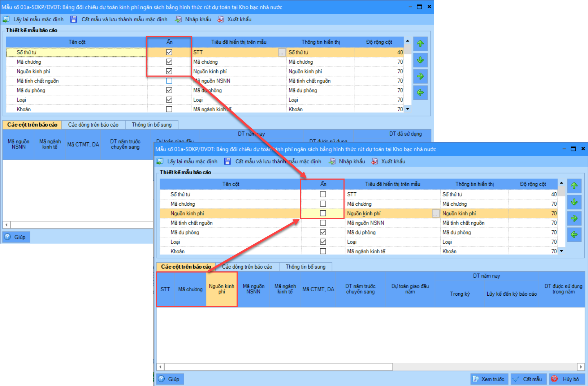
Task: Click the Lấy lại mẫu mặc định label, back window
Action: point(38,19)
